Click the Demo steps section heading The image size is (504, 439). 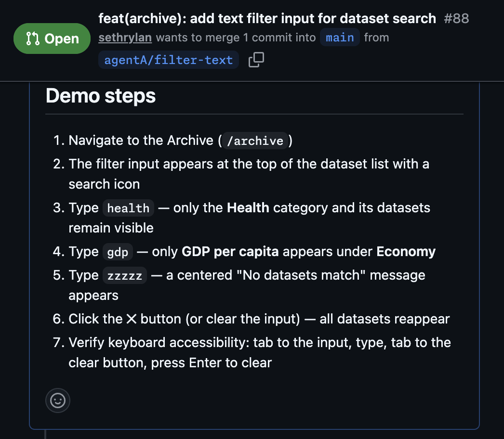click(x=100, y=96)
